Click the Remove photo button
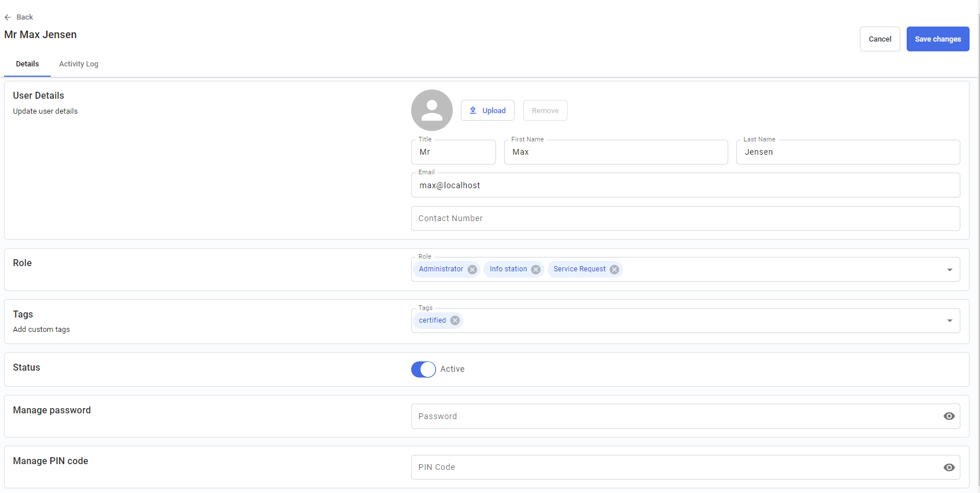 click(x=545, y=110)
